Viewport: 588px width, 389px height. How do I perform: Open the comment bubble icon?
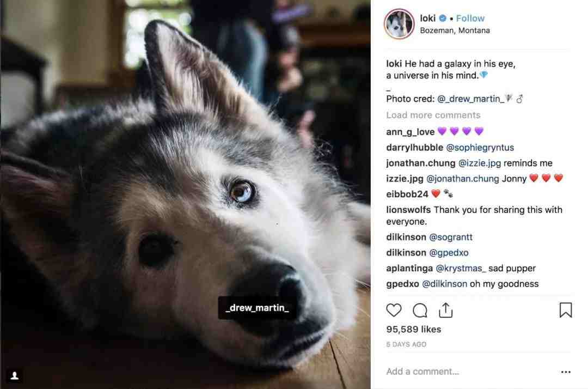click(x=420, y=310)
